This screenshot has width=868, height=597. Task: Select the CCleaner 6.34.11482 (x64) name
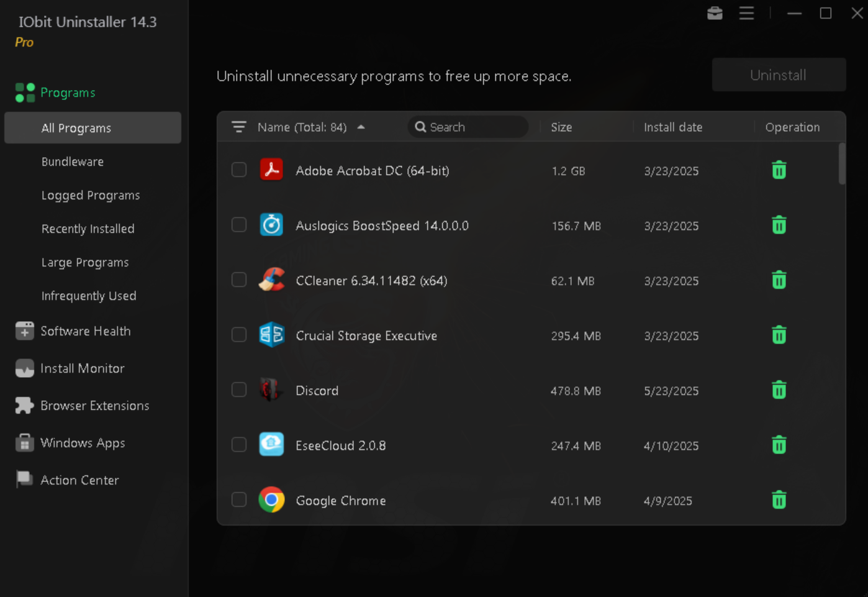tap(371, 281)
